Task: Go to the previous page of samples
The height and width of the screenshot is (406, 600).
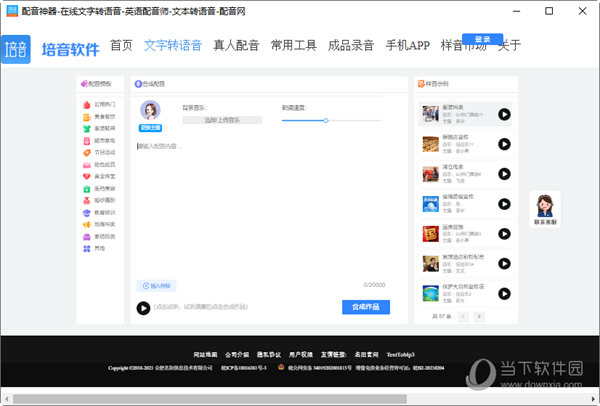Action: (x=463, y=316)
